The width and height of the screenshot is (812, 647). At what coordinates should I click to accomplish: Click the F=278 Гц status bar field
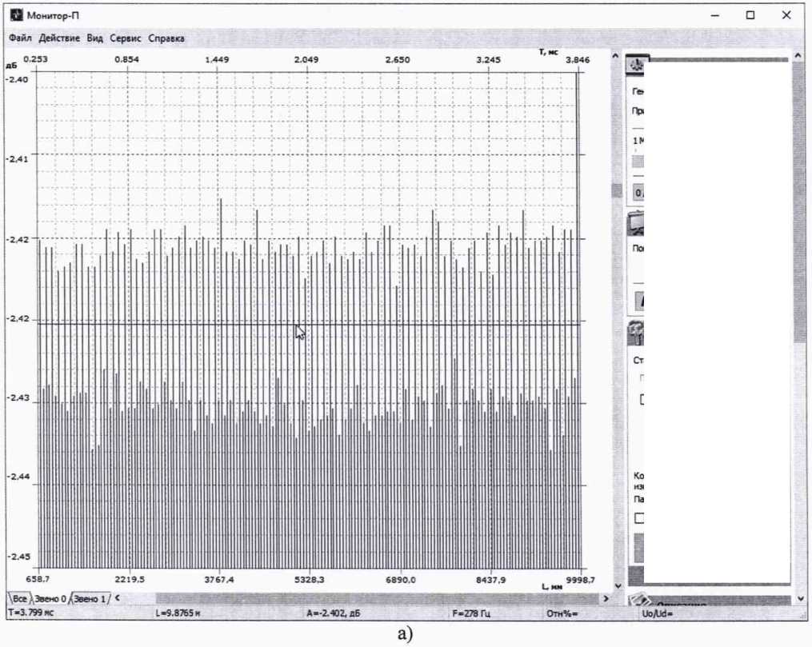coord(498,613)
